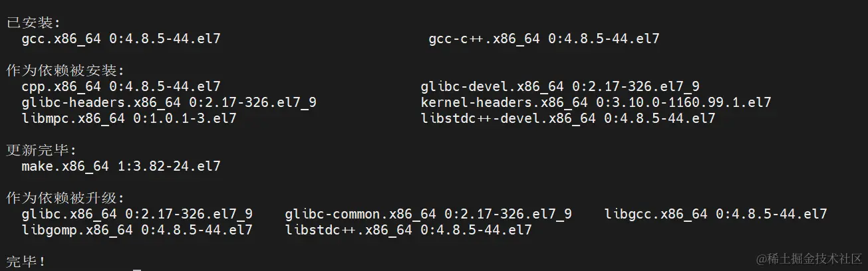The image size is (868, 271).
Task: Click the cpp.x86_64 package line
Action: 121,86
